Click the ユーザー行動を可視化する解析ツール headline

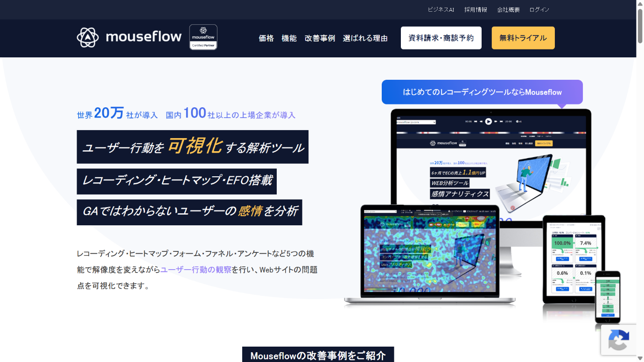click(x=193, y=147)
